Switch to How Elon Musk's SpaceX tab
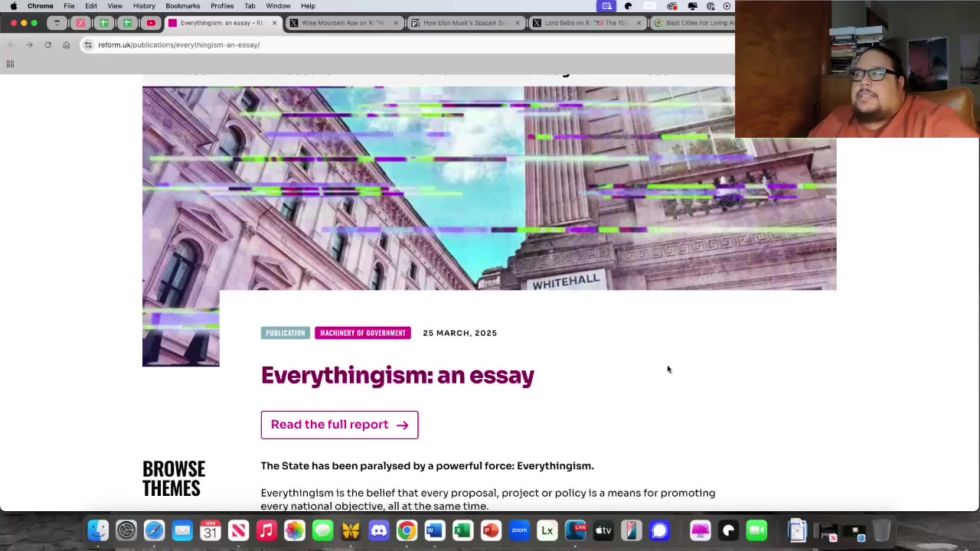980x551 pixels. click(464, 23)
